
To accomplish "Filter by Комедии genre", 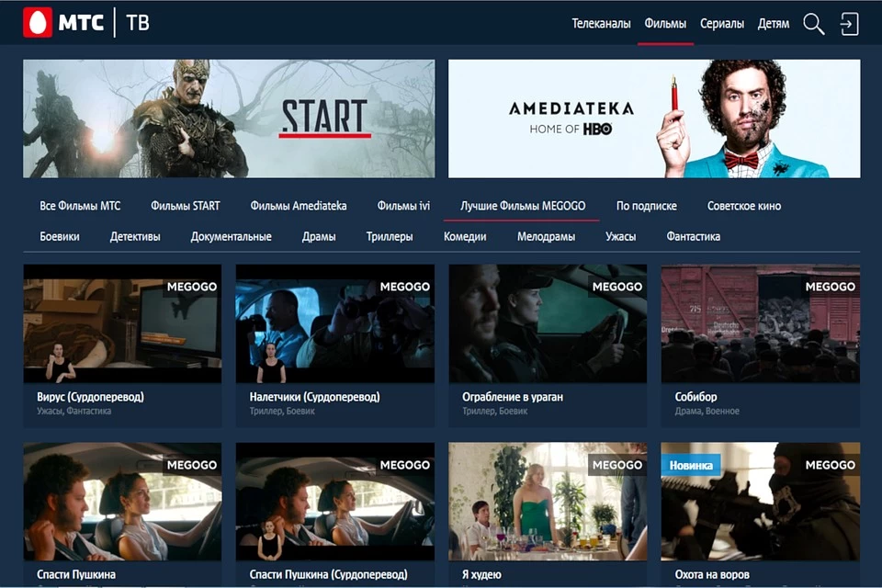I will pos(465,236).
